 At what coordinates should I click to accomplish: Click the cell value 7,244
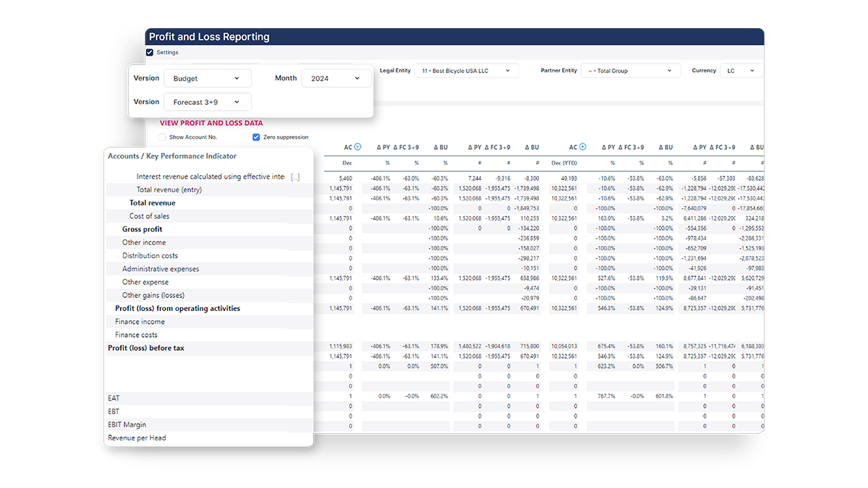(x=475, y=178)
